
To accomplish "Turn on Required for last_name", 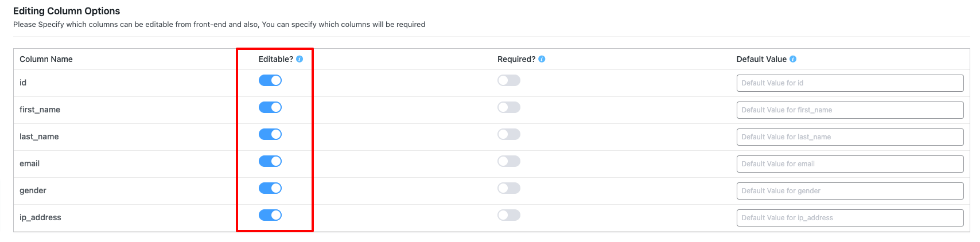I will (x=509, y=134).
